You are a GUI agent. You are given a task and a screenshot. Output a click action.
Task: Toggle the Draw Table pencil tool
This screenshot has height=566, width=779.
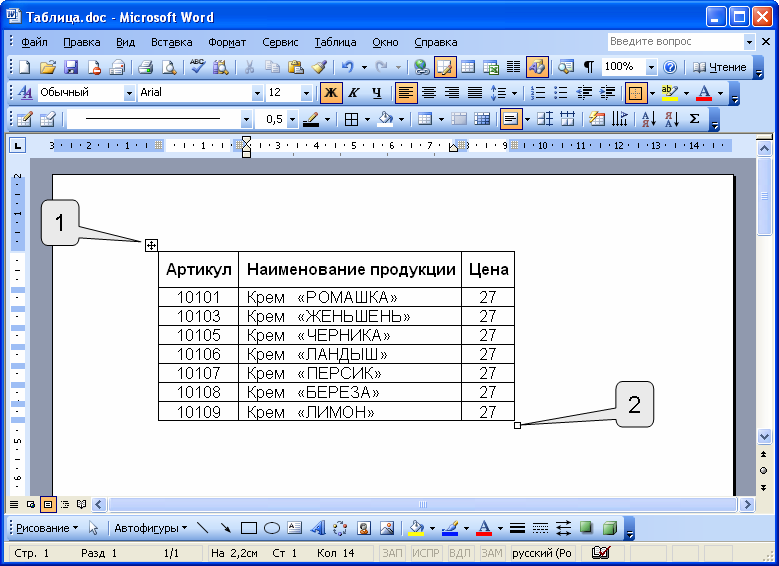(24, 119)
